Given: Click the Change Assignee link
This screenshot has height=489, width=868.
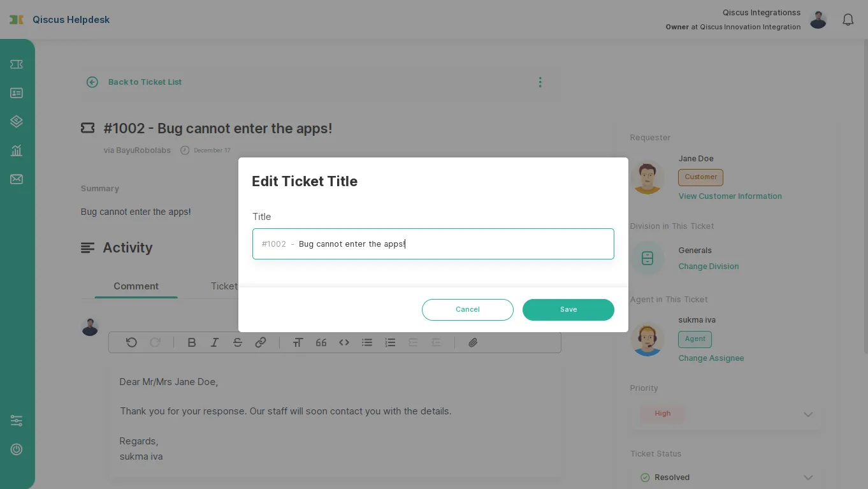Looking at the screenshot, I should point(711,358).
